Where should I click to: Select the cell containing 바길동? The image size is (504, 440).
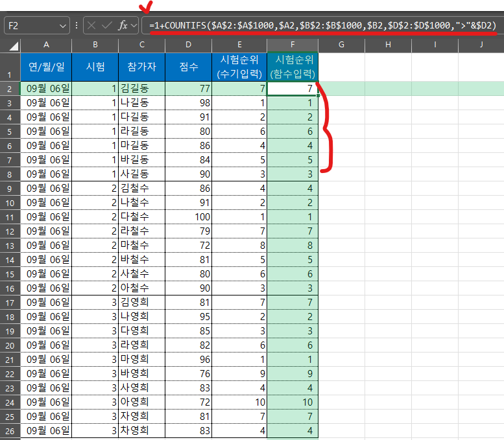(x=142, y=159)
